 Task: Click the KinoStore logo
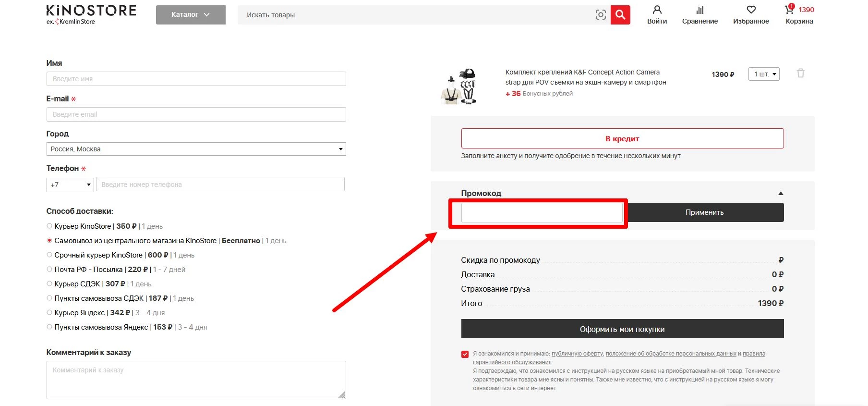(x=91, y=14)
